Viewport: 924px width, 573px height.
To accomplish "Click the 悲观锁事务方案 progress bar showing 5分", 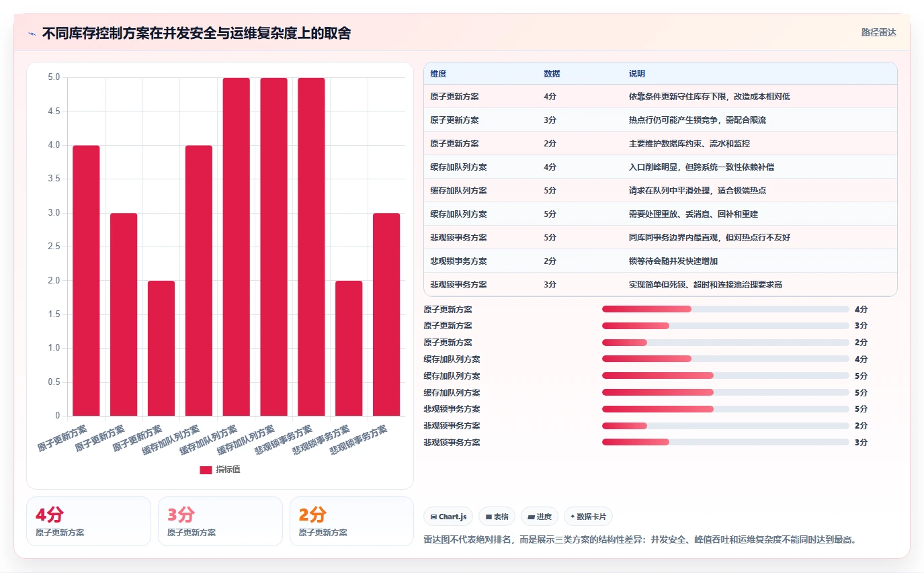I will tap(726, 409).
